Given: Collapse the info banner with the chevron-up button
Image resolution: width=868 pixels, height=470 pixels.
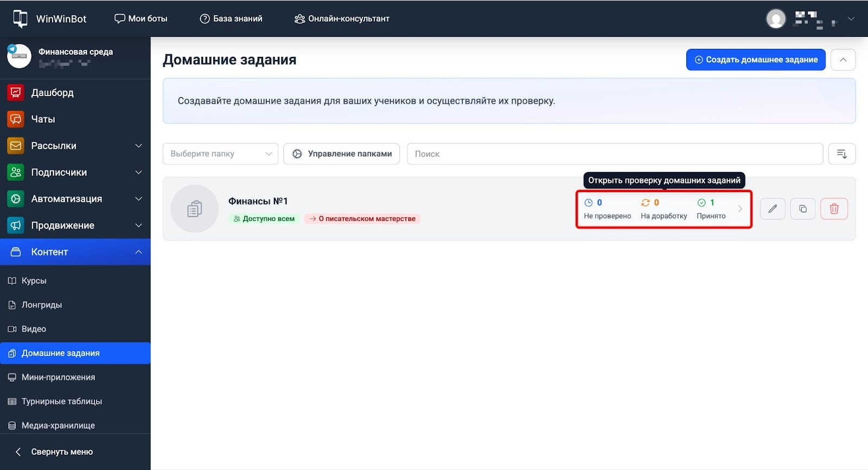Looking at the screenshot, I should (x=843, y=60).
